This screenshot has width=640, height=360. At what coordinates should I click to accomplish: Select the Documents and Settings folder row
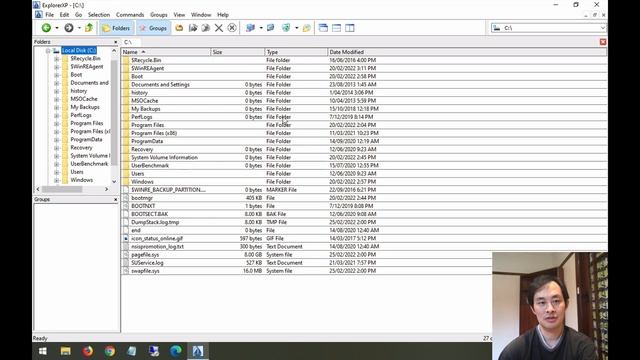[x=364, y=84]
